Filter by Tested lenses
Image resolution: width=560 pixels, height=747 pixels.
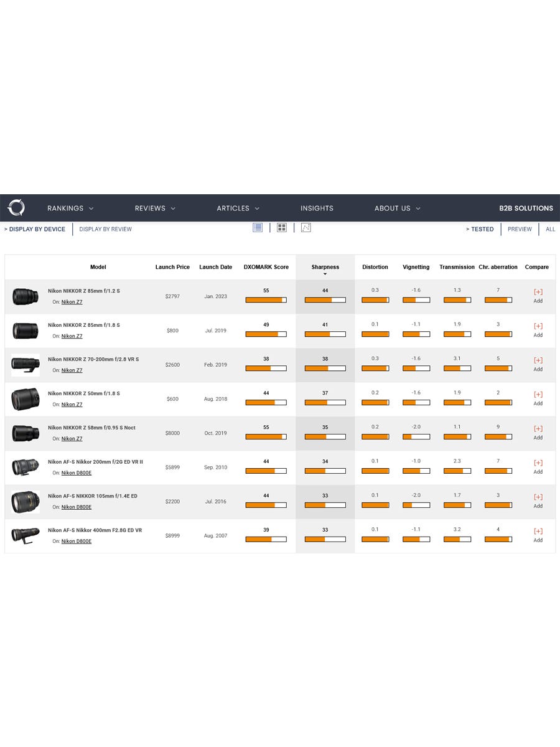pyautogui.click(x=480, y=229)
